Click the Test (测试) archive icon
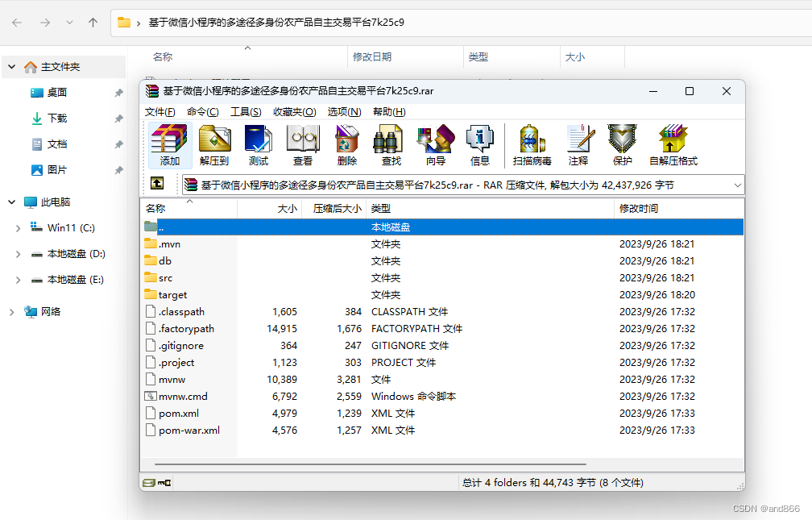Image resolution: width=812 pixels, height=520 pixels. click(259, 145)
